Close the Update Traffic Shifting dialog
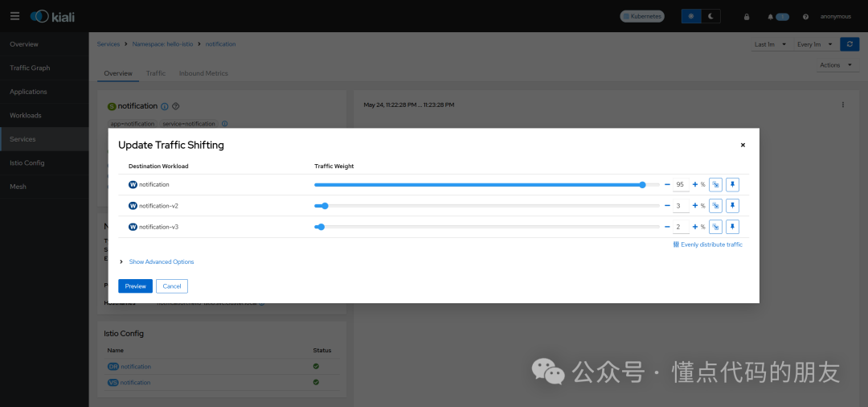The height and width of the screenshot is (407, 868). click(743, 145)
